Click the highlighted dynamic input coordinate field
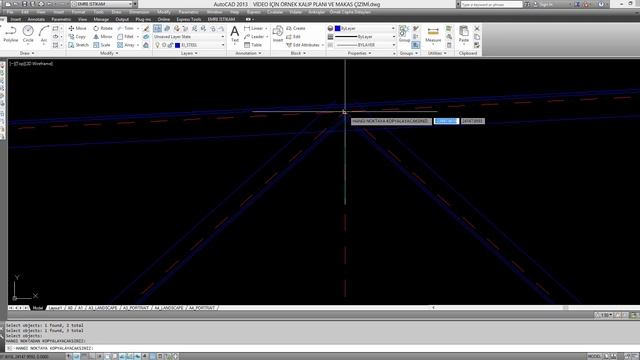 click(446, 121)
